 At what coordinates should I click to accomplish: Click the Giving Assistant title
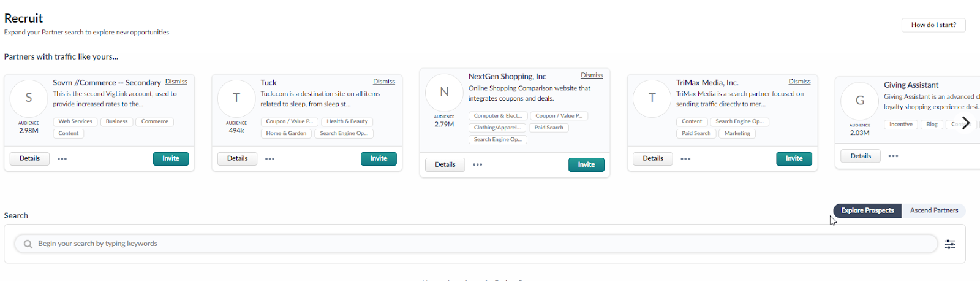pyautogui.click(x=911, y=85)
